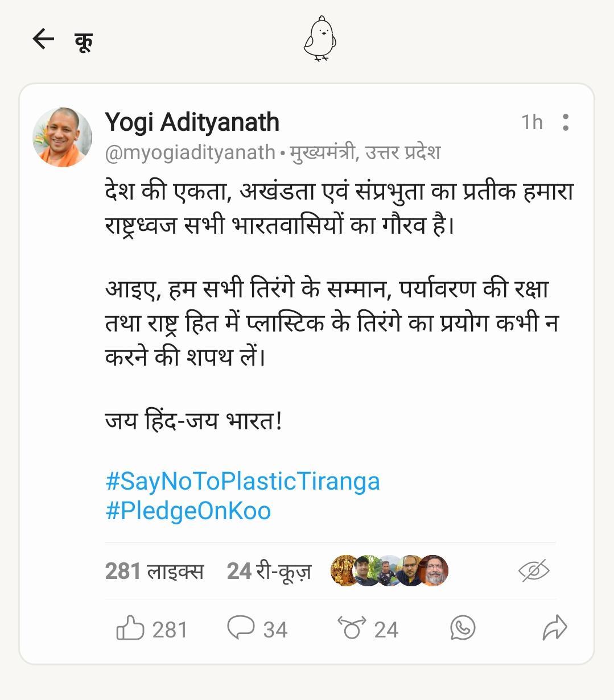The height and width of the screenshot is (700, 614).
Task: Tap the first liker's avatar thumbnail
Action: [x=343, y=570]
